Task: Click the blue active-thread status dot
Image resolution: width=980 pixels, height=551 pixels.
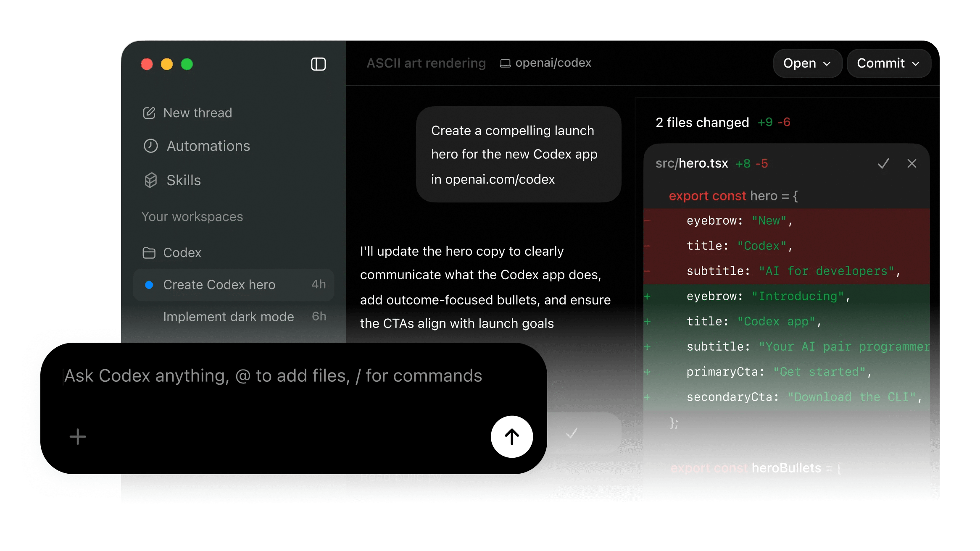Action: 149,285
